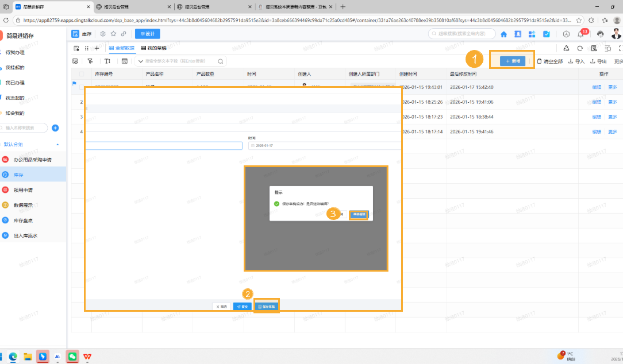Screen dimensions: 623x364
Task: Click the 保存草稿 button
Action: pos(267,307)
